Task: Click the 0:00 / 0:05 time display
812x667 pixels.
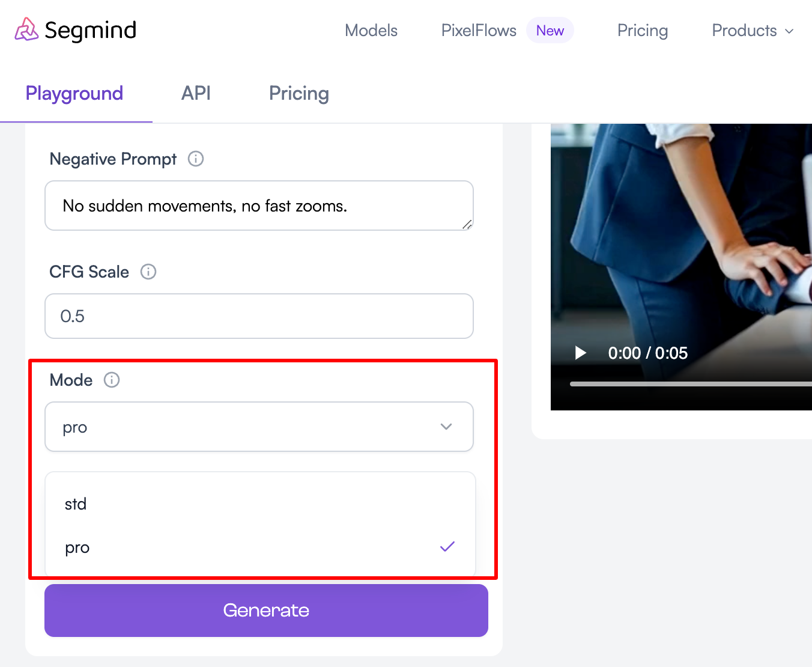Action: pyautogui.click(x=647, y=353)
